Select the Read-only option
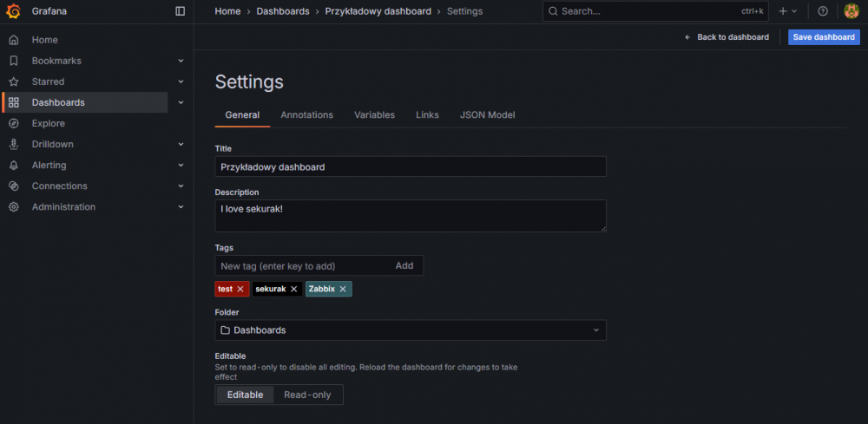 [307, 395]
